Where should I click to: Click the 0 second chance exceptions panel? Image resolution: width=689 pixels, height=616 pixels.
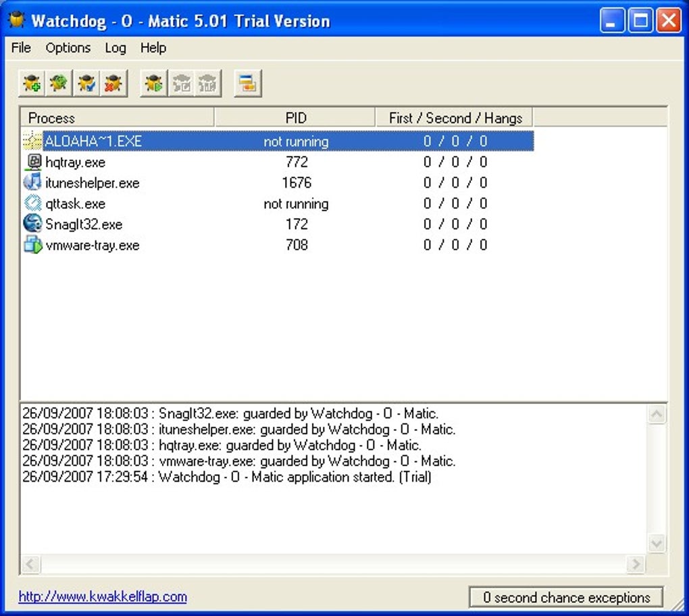coord(567,598)
